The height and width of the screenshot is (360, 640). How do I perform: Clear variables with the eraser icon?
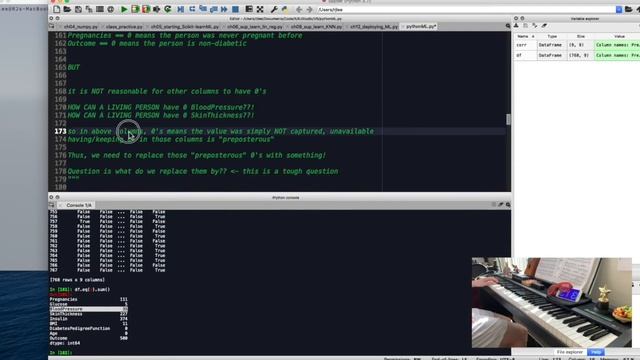[x=544, y=26]
